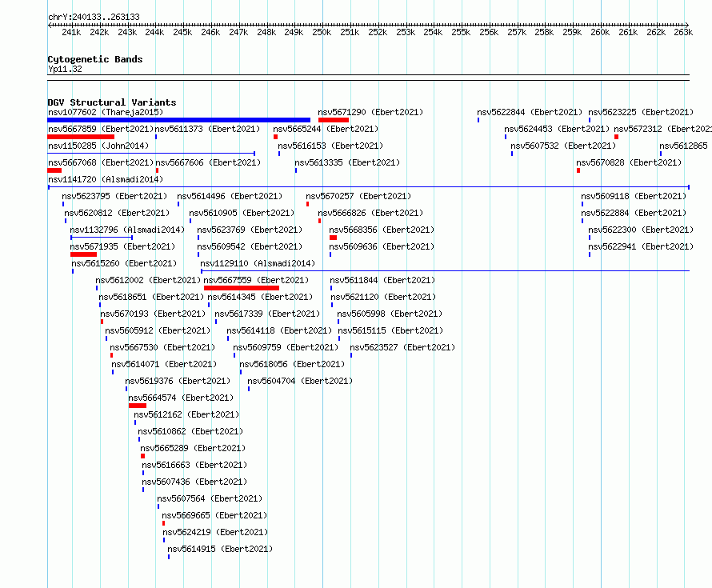Click nsv5667530 (Ebert2021) label
Image resolution: width=712 pixels, height=588 pixels.
pos(162,347)
